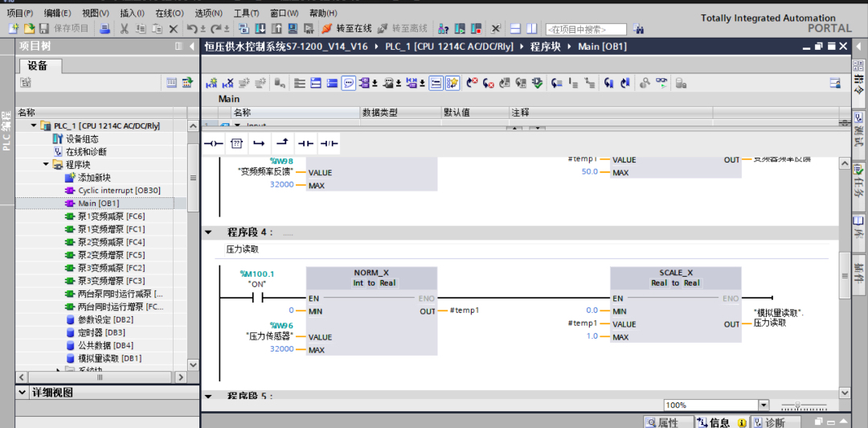Expand the 详细视图 panel
Screen dimensions: 868x428
[x=23, y=393]
